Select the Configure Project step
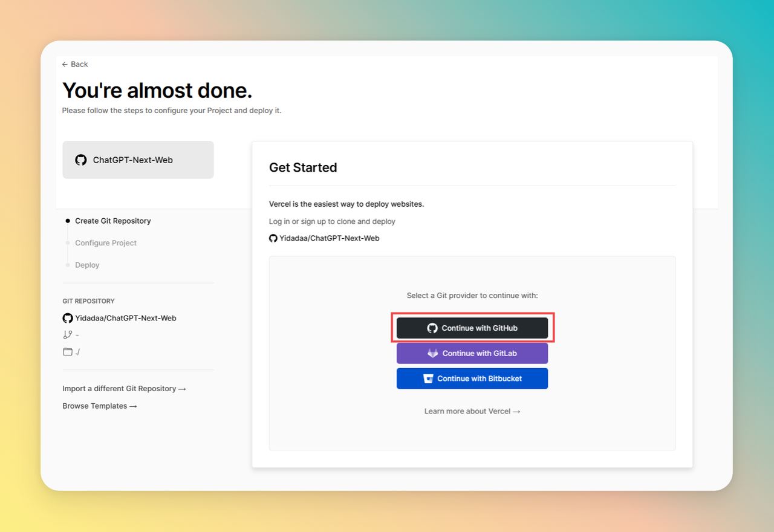 [106, 243]
